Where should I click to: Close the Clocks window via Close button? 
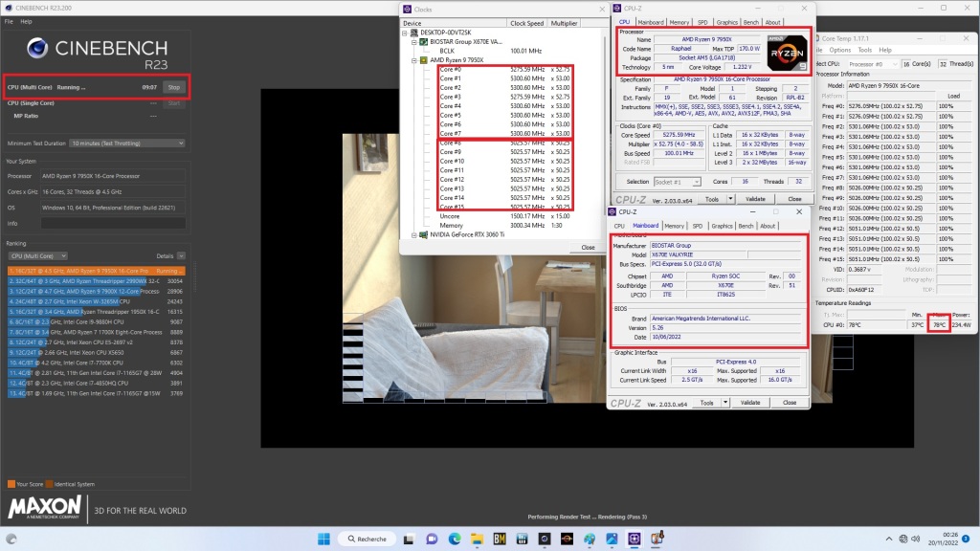coord(589,248)
